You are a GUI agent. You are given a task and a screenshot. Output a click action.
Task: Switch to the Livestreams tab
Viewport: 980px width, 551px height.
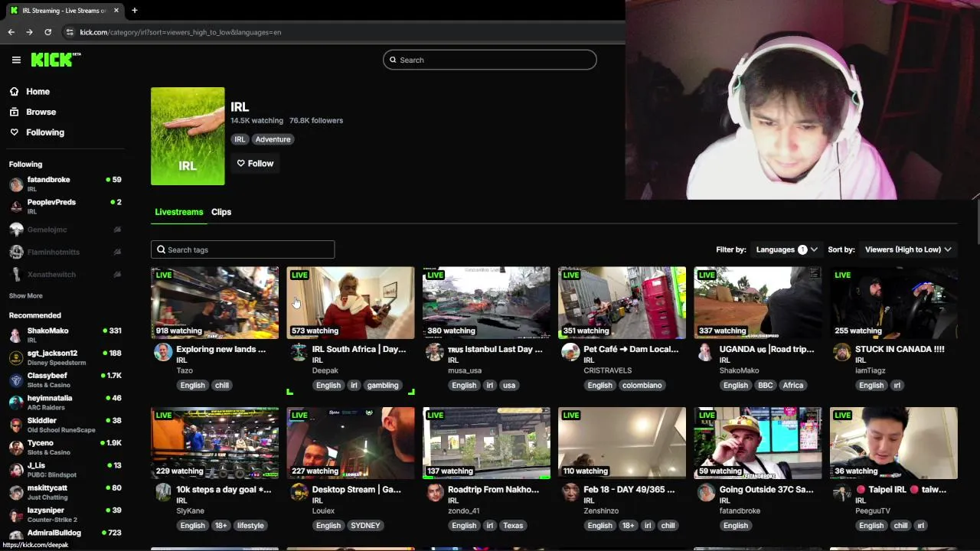179,212
